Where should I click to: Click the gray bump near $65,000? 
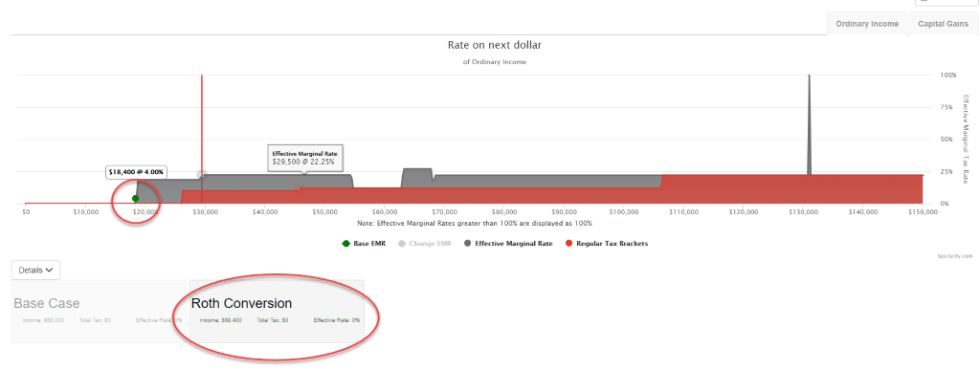click(417, 177)
